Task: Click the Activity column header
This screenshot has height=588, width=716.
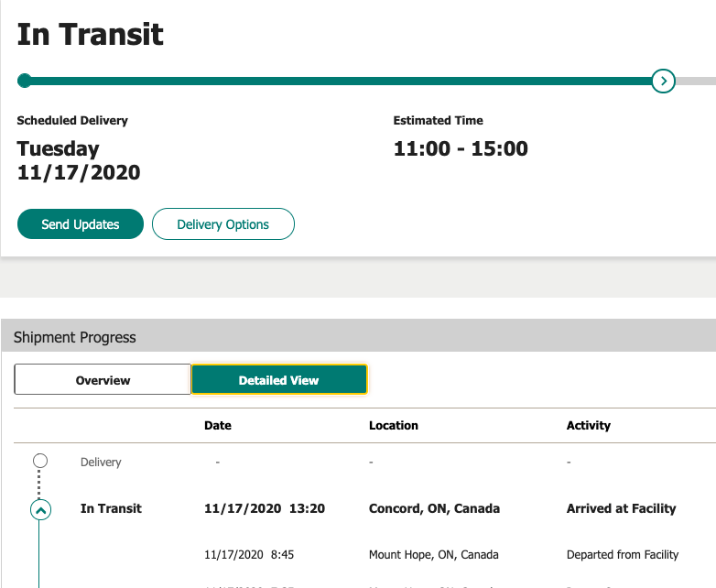Action: [589, 425]
